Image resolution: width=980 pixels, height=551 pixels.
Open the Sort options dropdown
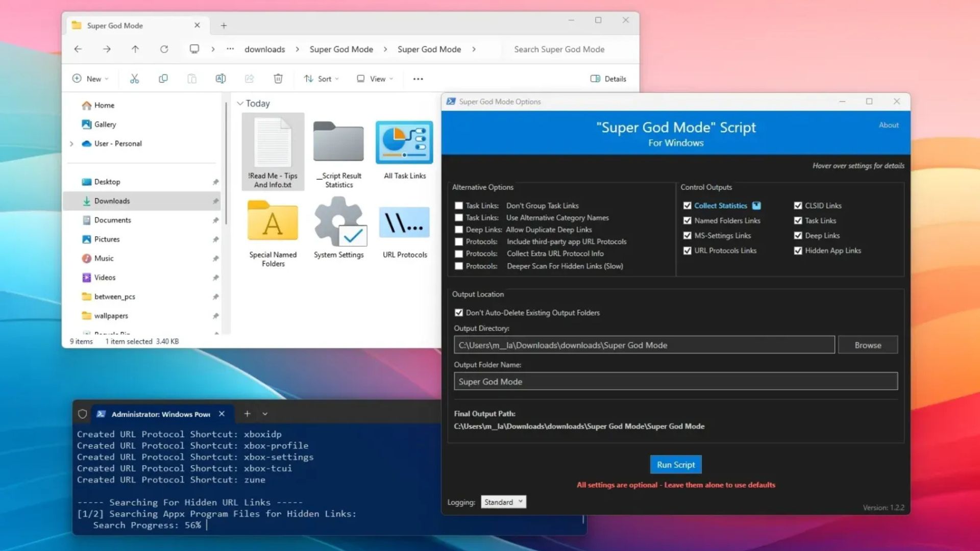(x=321, y=79)
